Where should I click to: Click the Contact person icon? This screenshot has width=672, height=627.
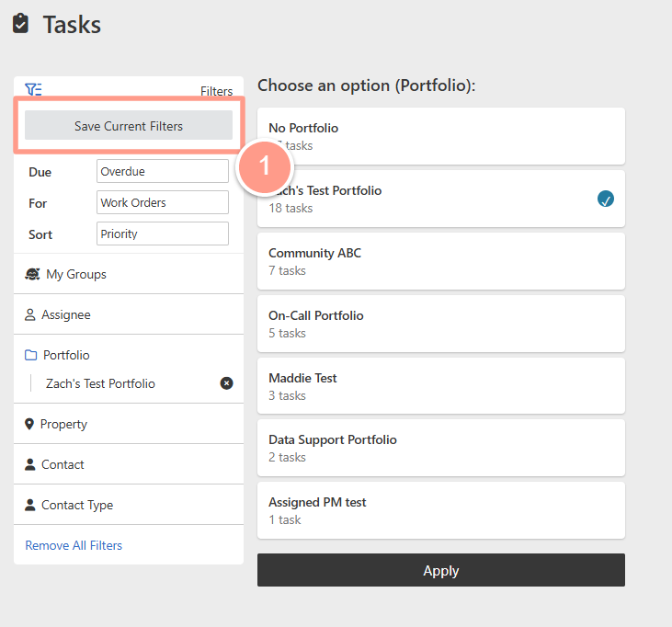pos(30,464)
